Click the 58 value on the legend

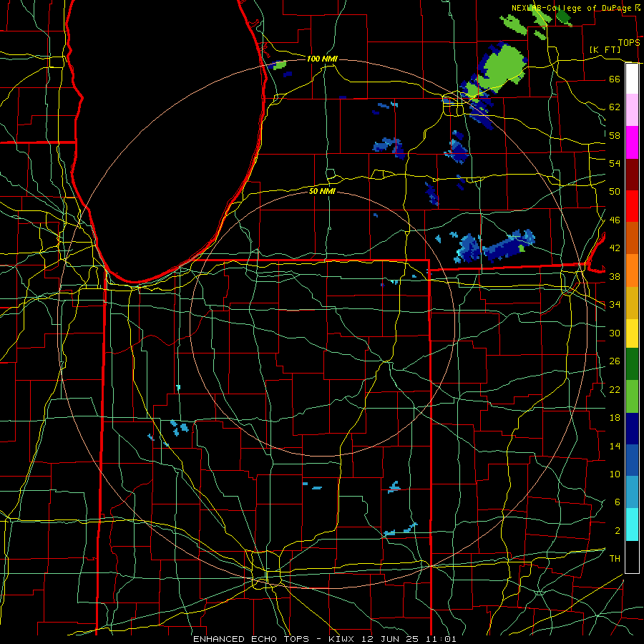click(x=615, y=135)
